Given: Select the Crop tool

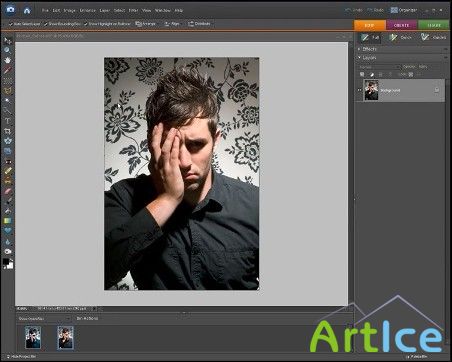Looking at the screenshot, I should [7, 131].
